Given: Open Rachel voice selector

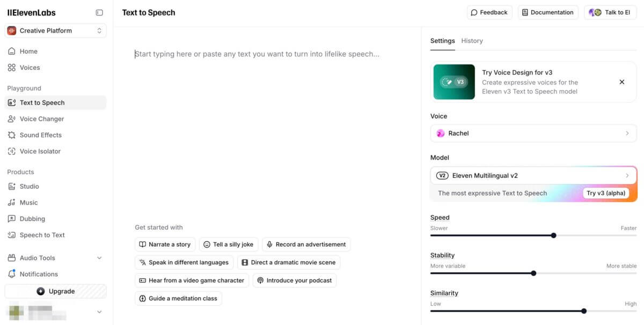Looking at the screenshot, I should 533,133.
